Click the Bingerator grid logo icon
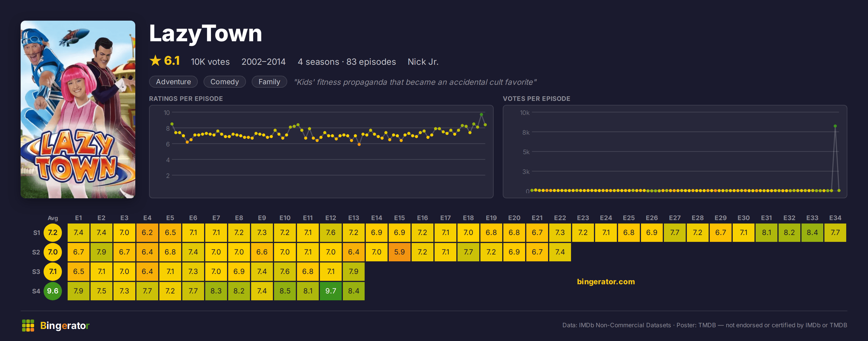The height and width of the screenshot is (341, 868). tap(28, 326)
